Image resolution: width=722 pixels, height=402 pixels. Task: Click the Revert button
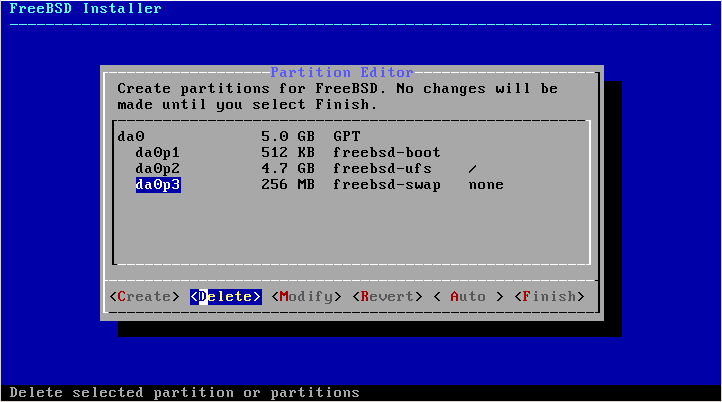[387, 297]
